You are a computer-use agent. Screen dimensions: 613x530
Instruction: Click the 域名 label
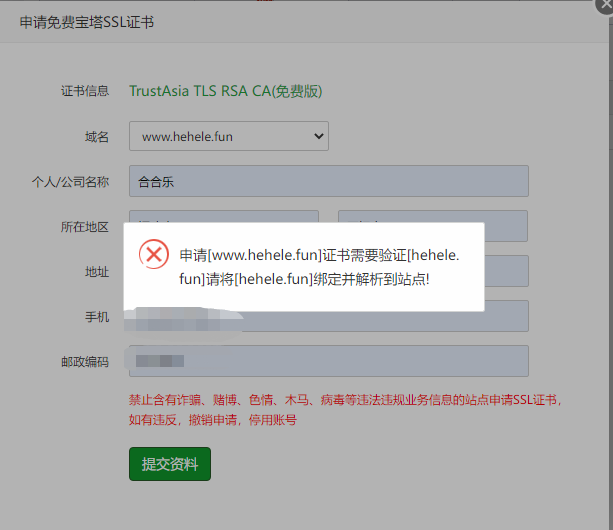(97, 137)
